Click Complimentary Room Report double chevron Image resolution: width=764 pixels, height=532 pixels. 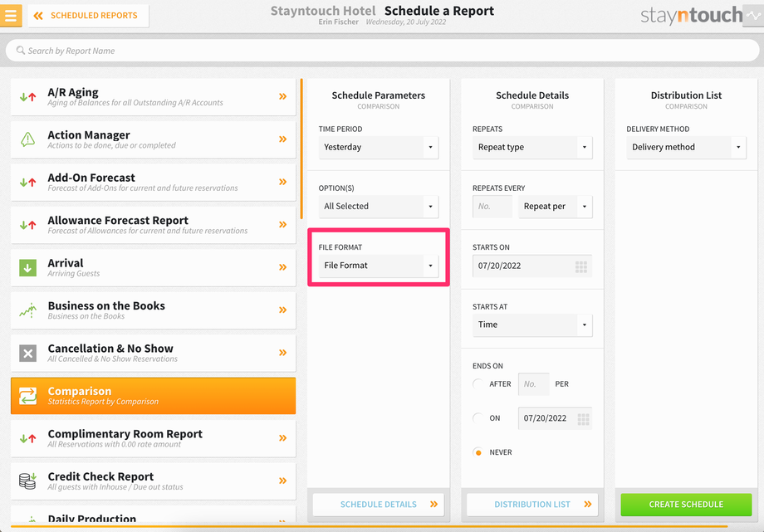click(282, 438)
